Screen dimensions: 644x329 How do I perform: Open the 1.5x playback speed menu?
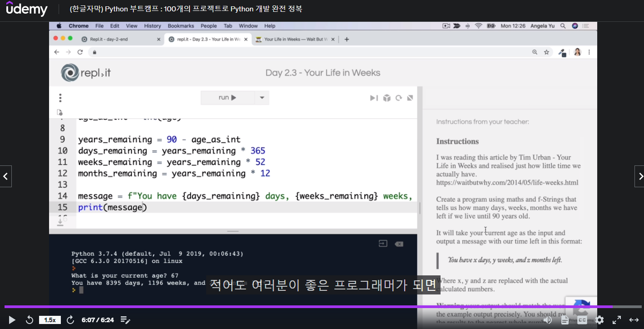[x=50, y=320]
